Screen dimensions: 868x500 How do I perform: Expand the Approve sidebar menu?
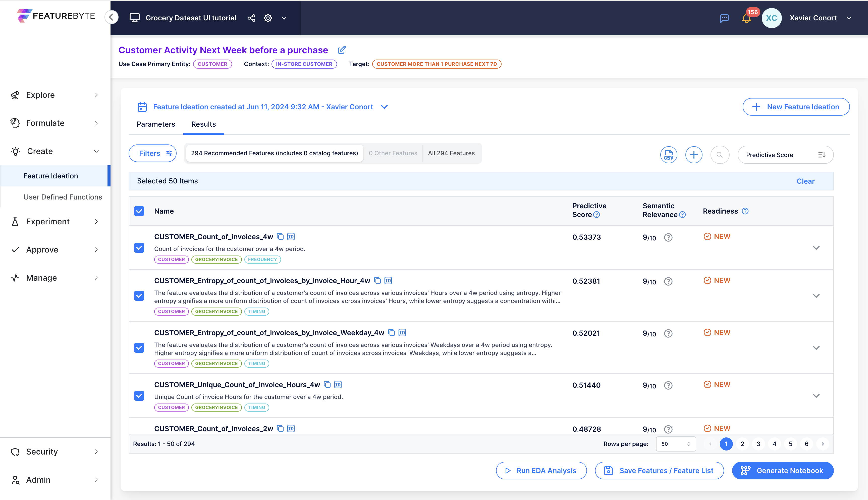tap(55, 250)
